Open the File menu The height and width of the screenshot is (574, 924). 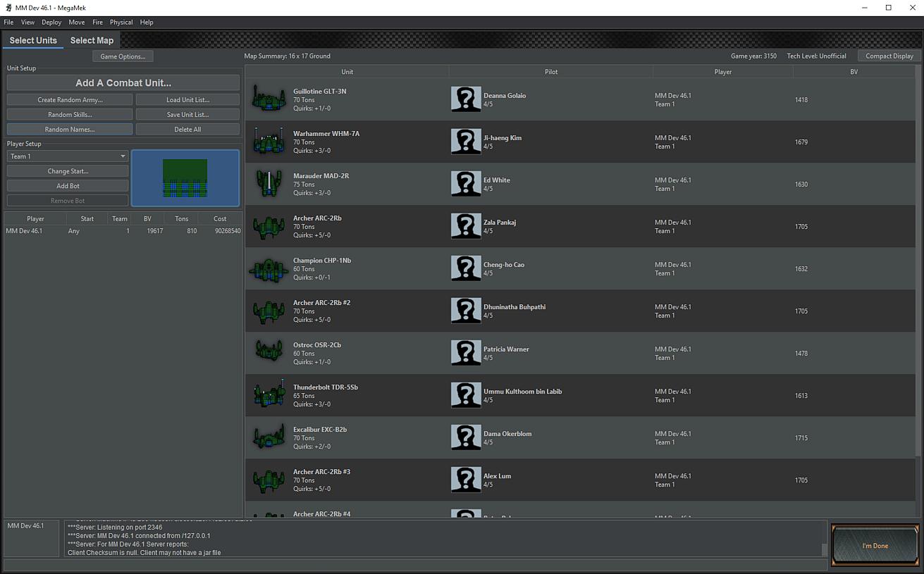[x=8, y=23]
